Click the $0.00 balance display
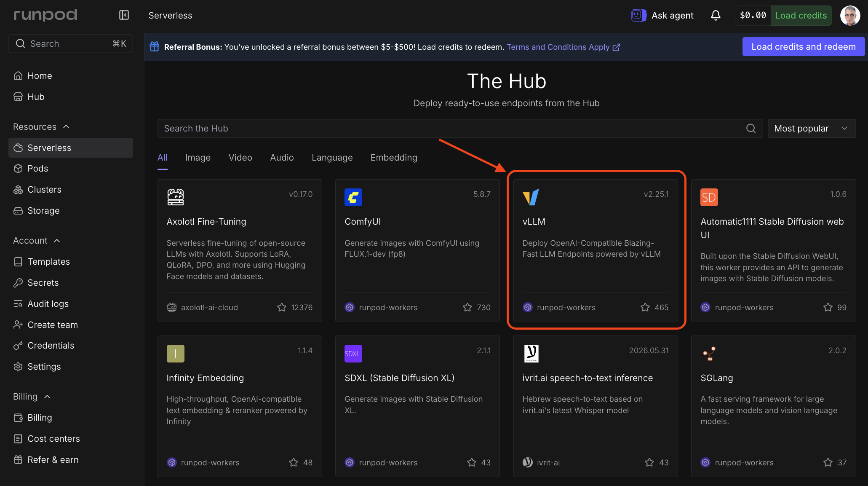Viewport: 868px width, 486px height. (x=753, y=16)
